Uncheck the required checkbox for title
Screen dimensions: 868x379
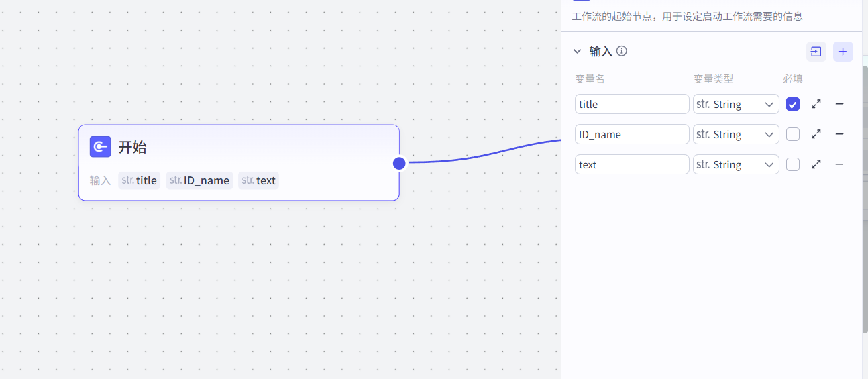pos(793,104)
